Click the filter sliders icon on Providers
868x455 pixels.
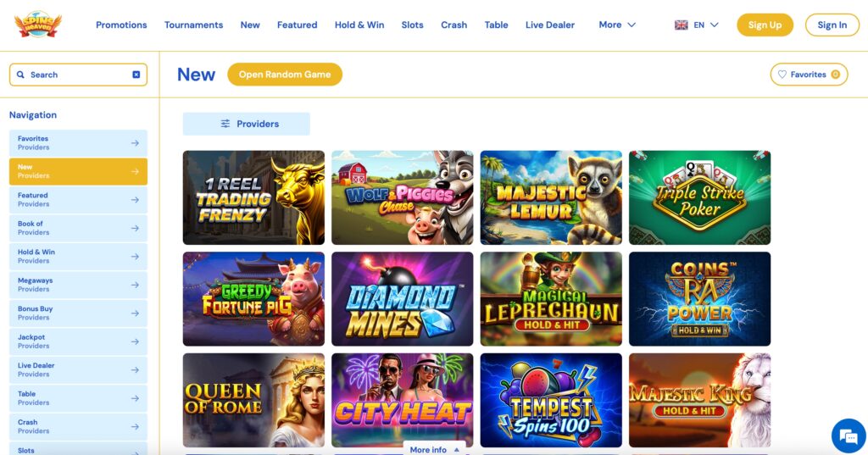click(x=225, y=124)
